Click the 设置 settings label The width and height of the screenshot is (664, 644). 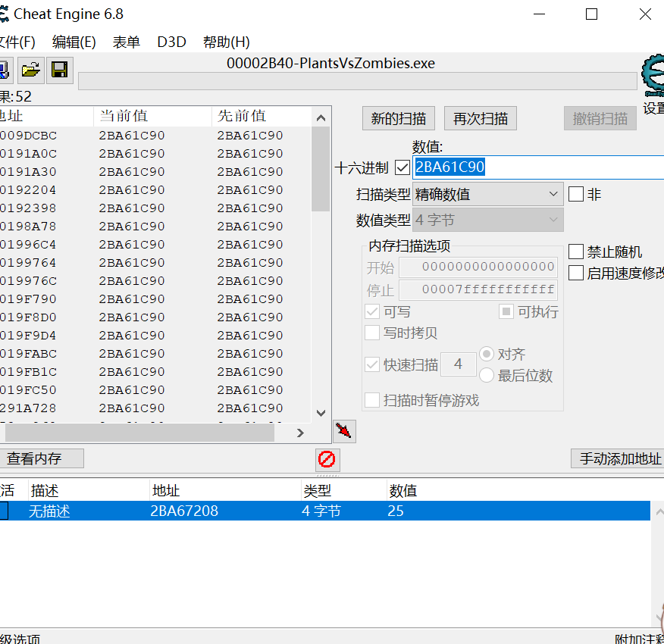pyautogui.click(x=653, y=108)
